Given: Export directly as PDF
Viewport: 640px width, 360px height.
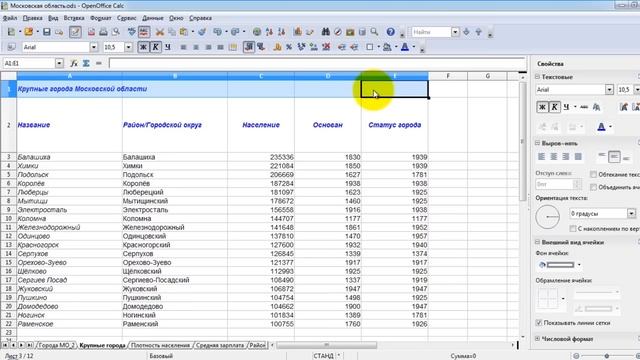Looking at the screenshot, I should 91,32.
